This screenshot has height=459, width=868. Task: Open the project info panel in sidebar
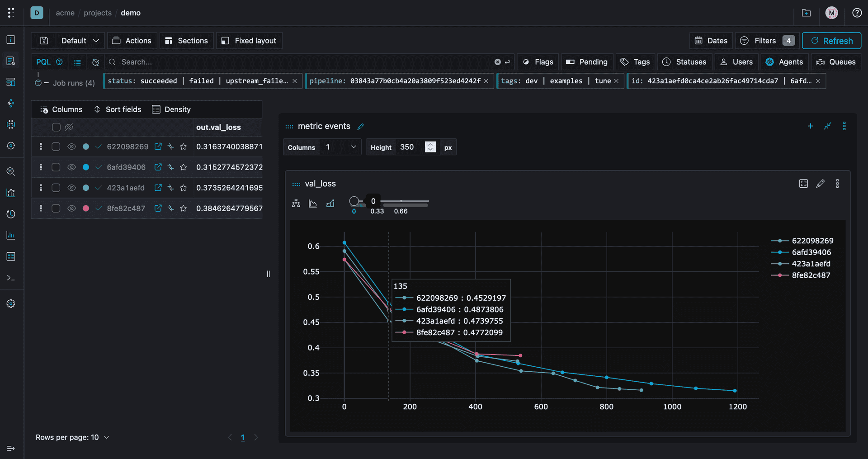click(x=11, y=40)
